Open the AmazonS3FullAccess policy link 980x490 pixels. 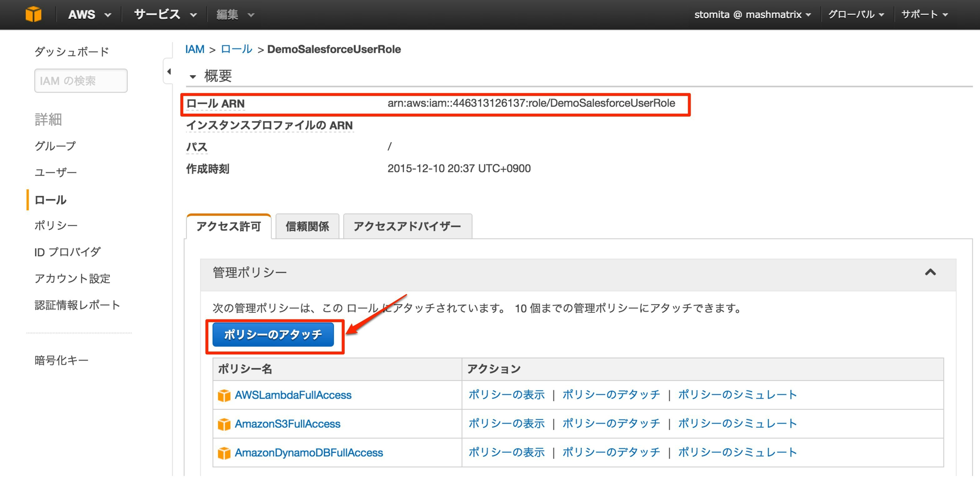tap(287, 424)
